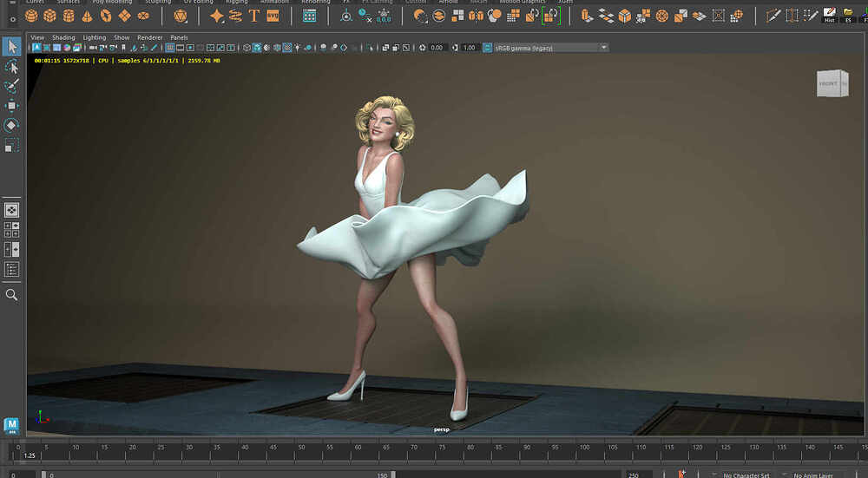This screenshot has width=868, height=478.
Task: Open the Lighting panel menu
Action: point(94,37)
